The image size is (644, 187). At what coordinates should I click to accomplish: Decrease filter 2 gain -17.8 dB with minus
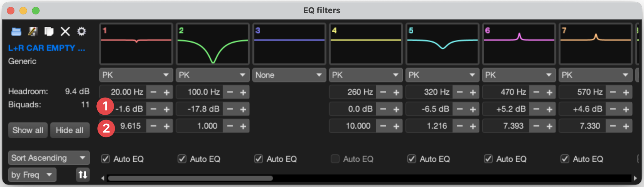click(x=230, y=109)
